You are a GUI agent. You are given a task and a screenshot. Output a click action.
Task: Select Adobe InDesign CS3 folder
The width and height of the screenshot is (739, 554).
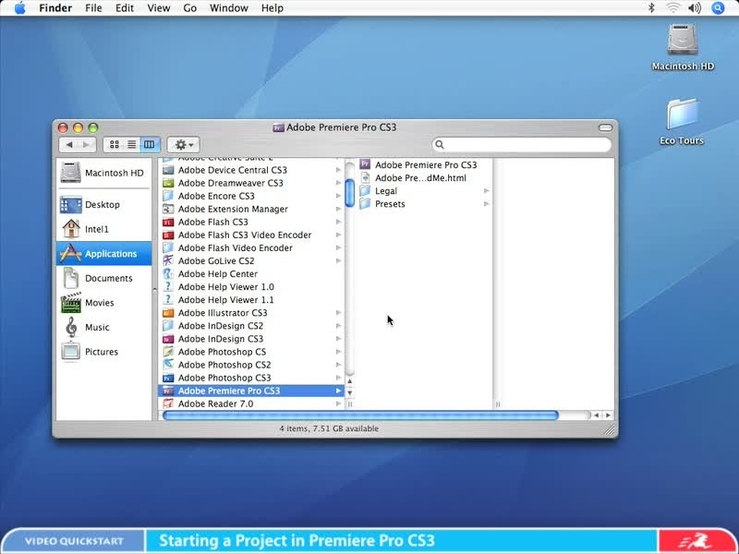[252, 339]
